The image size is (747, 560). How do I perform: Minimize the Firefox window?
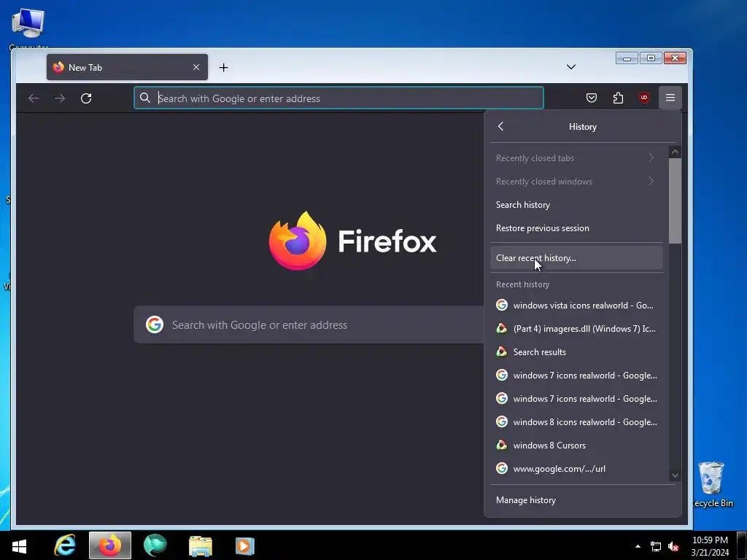pyautogui.click(x=627, y=58)
